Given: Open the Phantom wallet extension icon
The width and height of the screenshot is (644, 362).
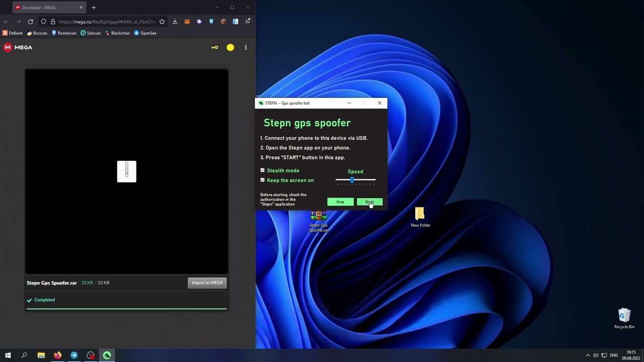Looking at the screenshot, I should 199,22.
